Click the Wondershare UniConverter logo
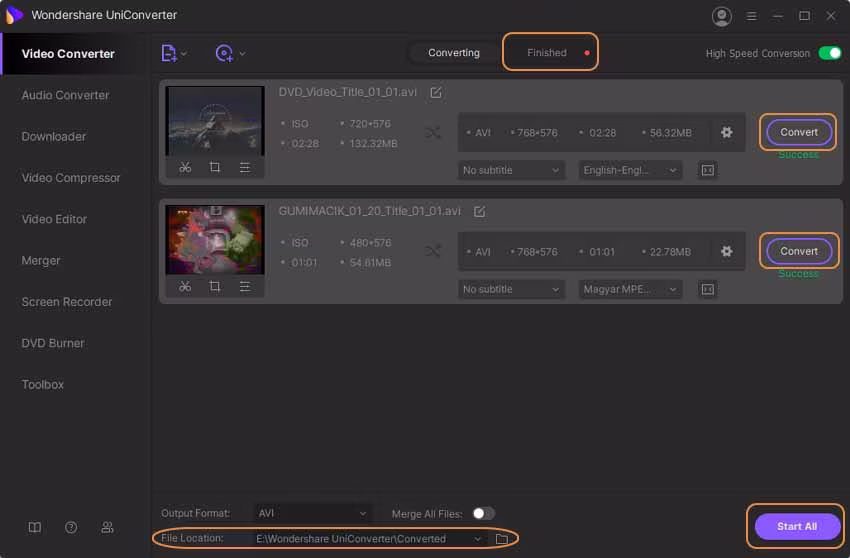This screenshot has width=850, height=558. coord(14,15)
